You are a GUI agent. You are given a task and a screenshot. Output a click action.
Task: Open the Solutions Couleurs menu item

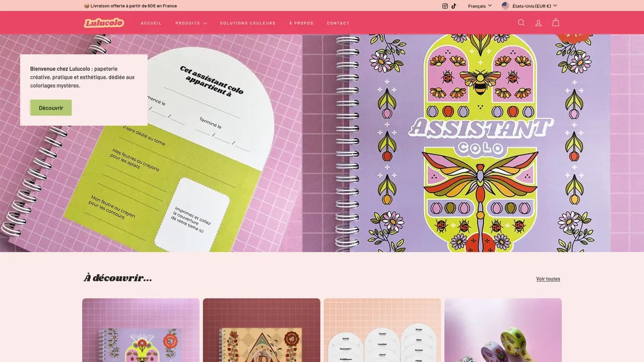point(248,23)
